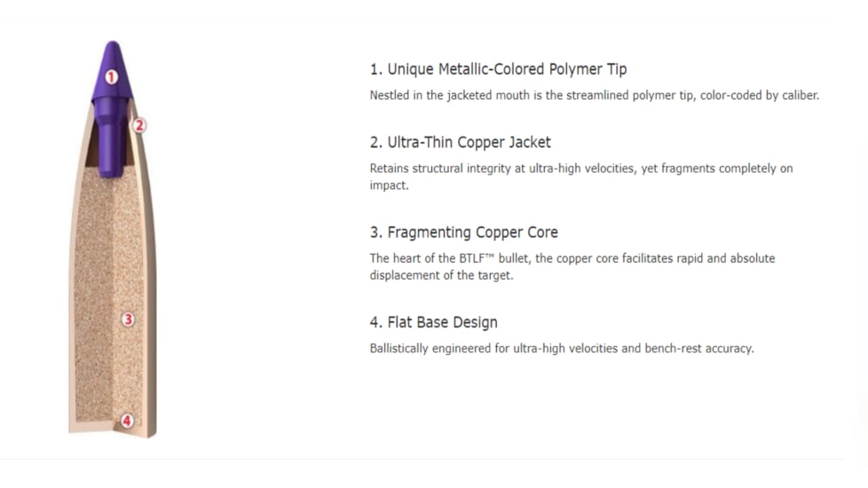Click the number 1 marker on the bullet tip
Screen dimensions: 868x488
click(x=111, y=77)
